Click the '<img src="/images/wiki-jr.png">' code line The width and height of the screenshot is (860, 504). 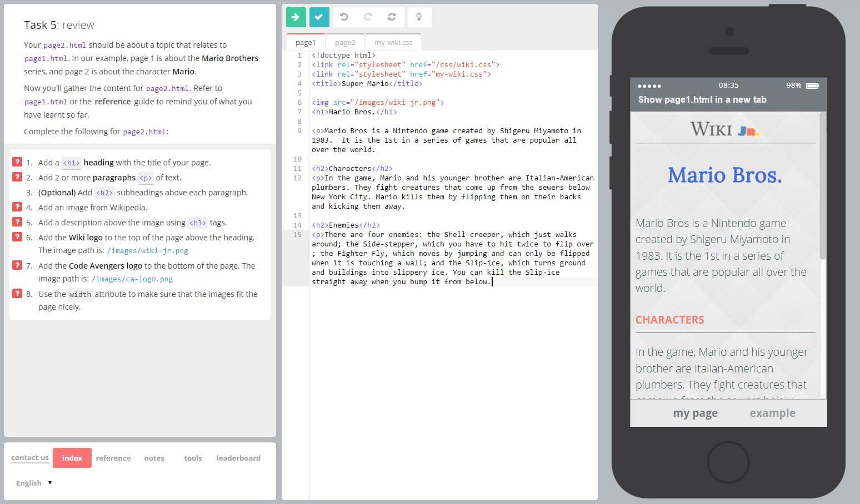pos(378,102)
